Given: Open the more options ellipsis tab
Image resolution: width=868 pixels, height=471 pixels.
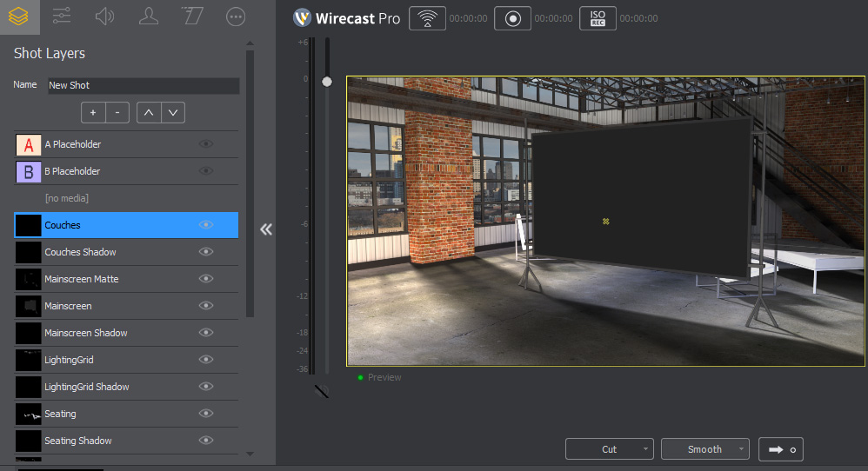Looking at the screenshot, I should (236, 17).
